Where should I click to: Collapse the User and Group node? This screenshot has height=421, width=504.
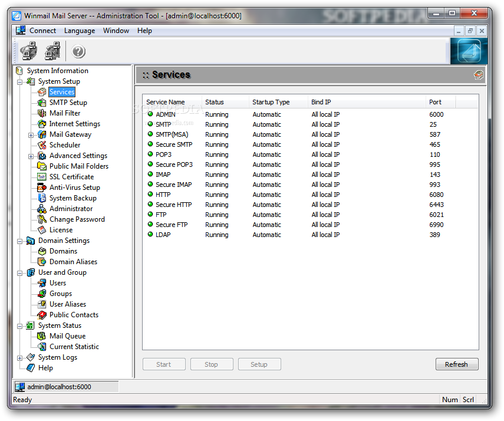(x=19, y=273)
